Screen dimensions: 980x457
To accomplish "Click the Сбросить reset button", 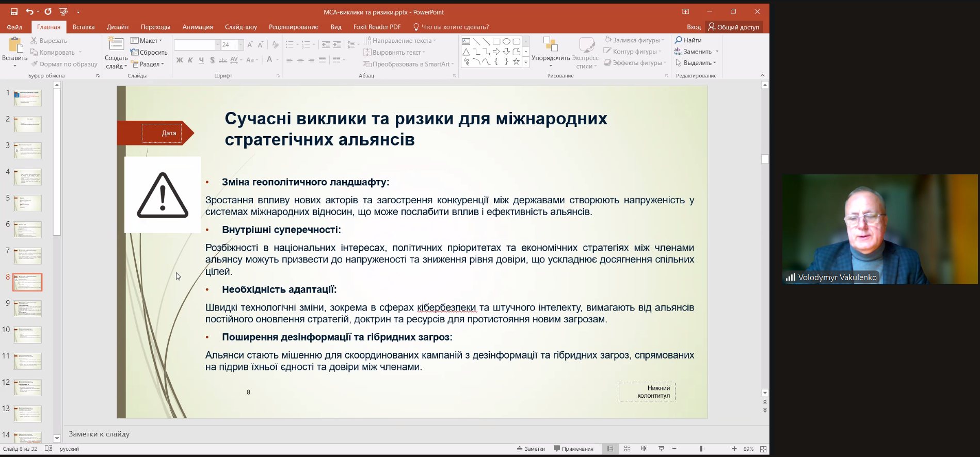I will point(149,52).
